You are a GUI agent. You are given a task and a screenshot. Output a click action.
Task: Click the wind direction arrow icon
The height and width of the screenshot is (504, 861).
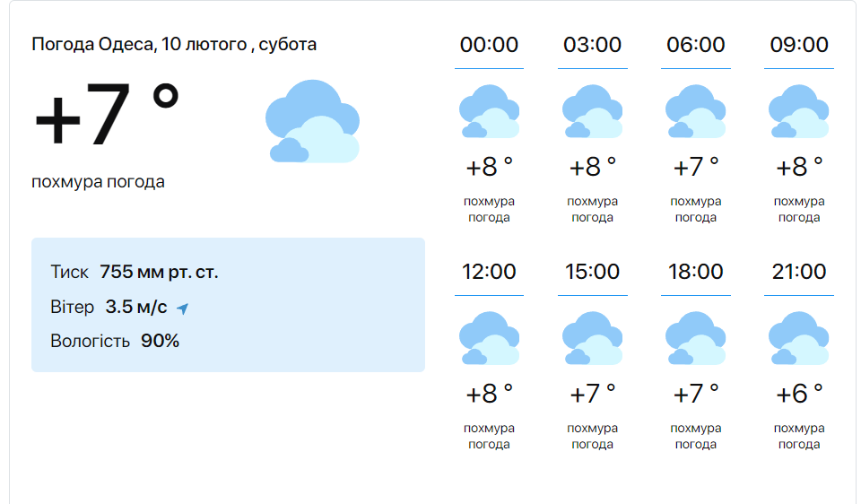pos(183,308)
